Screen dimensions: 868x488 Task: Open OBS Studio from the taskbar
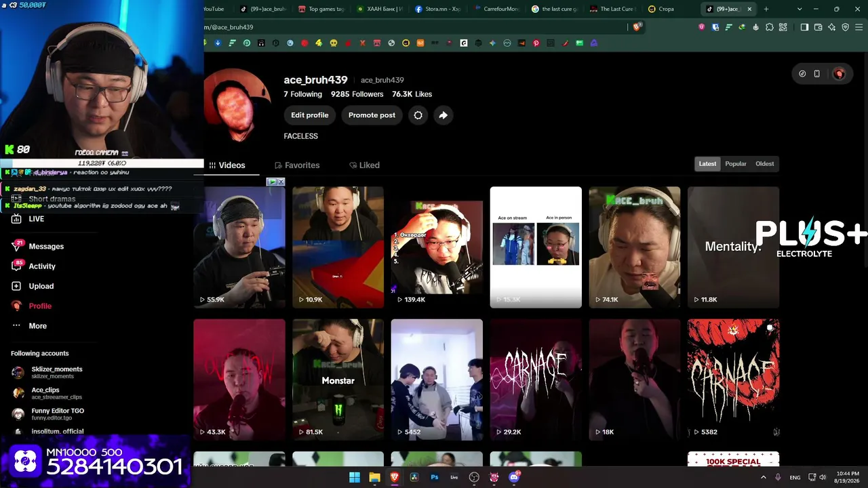click(x=474, y=477)
